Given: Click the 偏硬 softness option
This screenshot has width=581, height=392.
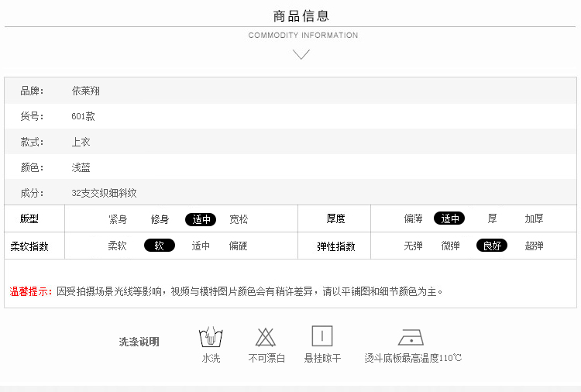Looking at the screenshot, I should coord(238,246).
